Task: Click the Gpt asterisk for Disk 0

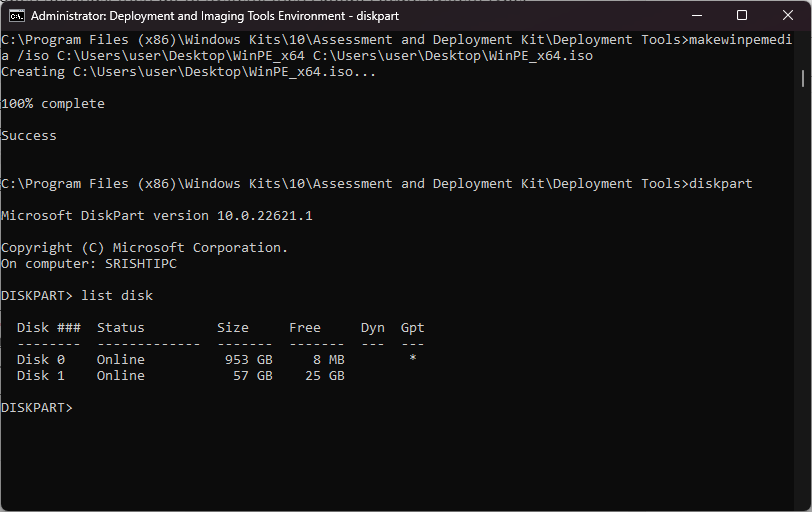Action: pos(413,360)
